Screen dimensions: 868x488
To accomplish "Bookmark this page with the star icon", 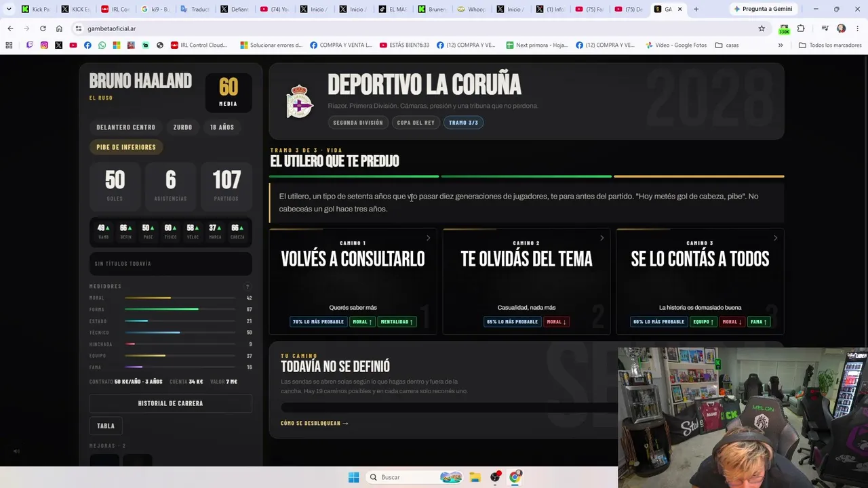I will pos(762,28).
